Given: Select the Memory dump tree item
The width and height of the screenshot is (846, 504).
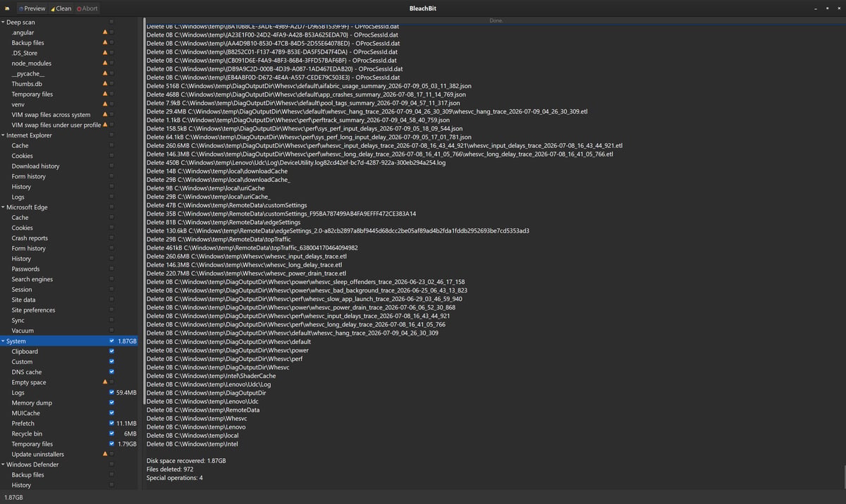Looking at the screenshot, I should pyautogui.click(x=32, y=403).
